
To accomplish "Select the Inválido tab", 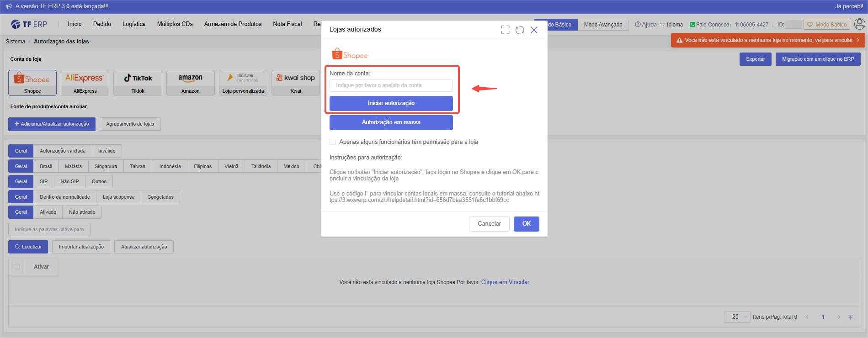I will 107,151.
